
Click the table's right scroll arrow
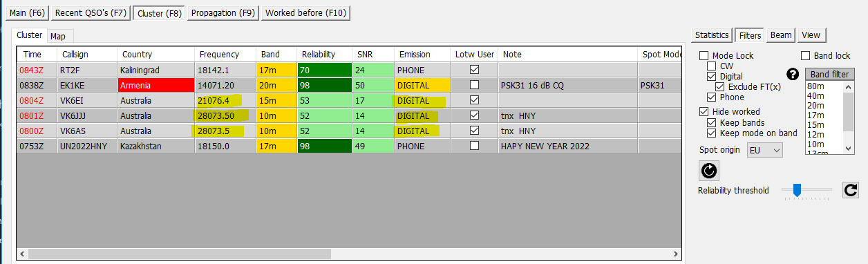[677, 254]
